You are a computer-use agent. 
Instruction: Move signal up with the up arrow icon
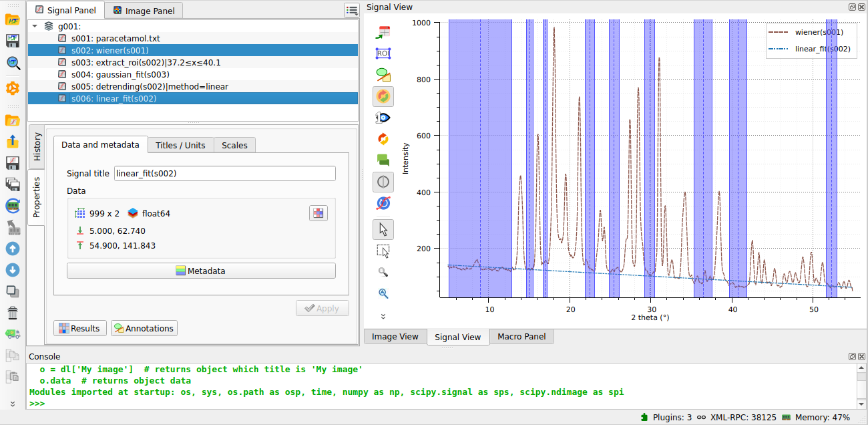coord(13,249)
